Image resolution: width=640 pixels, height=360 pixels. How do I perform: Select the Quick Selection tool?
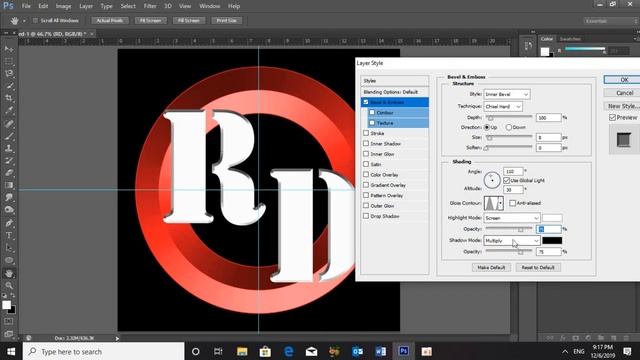[x=9, y=86]
